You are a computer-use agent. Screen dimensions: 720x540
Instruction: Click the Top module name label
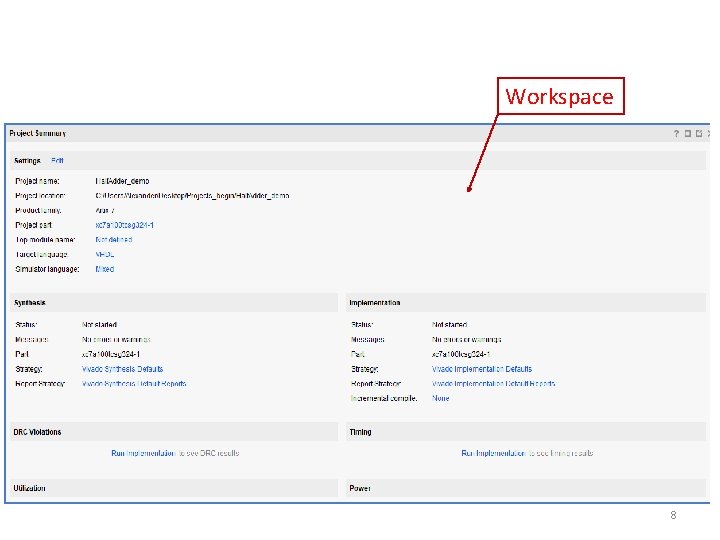[x=45, y=240]
